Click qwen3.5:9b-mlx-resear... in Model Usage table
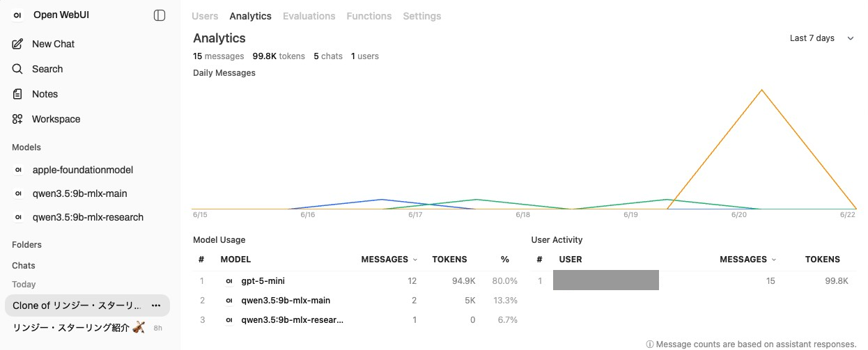The image size is (868, 350). (x=293, y=320)
